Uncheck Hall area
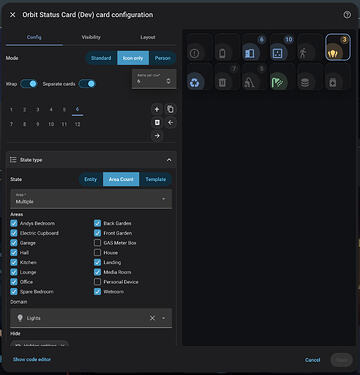 14,253
